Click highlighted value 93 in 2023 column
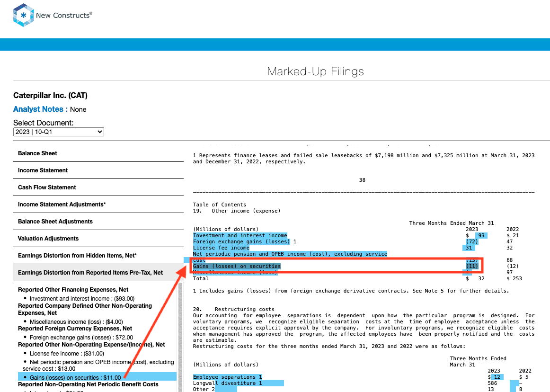 coord(481,235)
